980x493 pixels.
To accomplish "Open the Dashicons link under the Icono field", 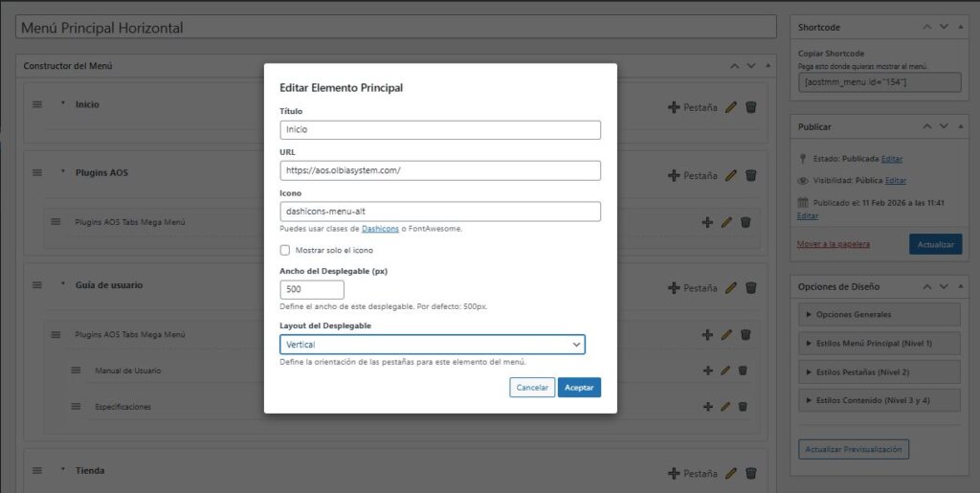I will click(x=380, y=229).
